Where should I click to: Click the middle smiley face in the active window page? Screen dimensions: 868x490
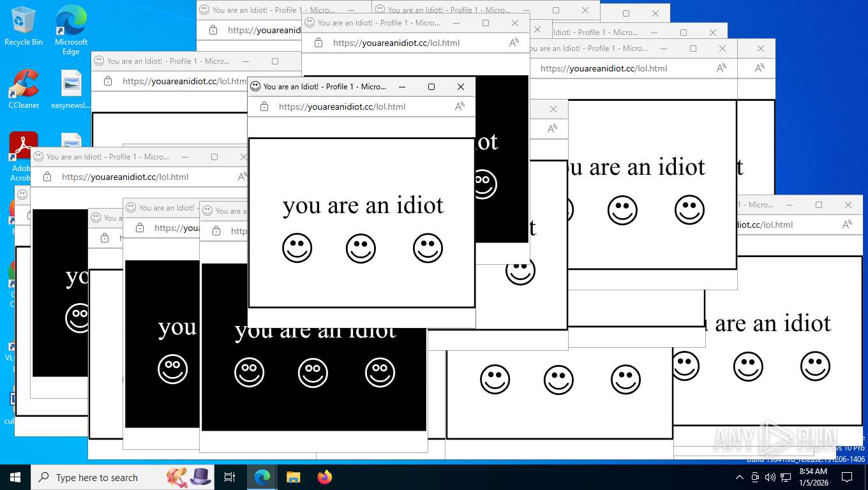click(361, 248)
